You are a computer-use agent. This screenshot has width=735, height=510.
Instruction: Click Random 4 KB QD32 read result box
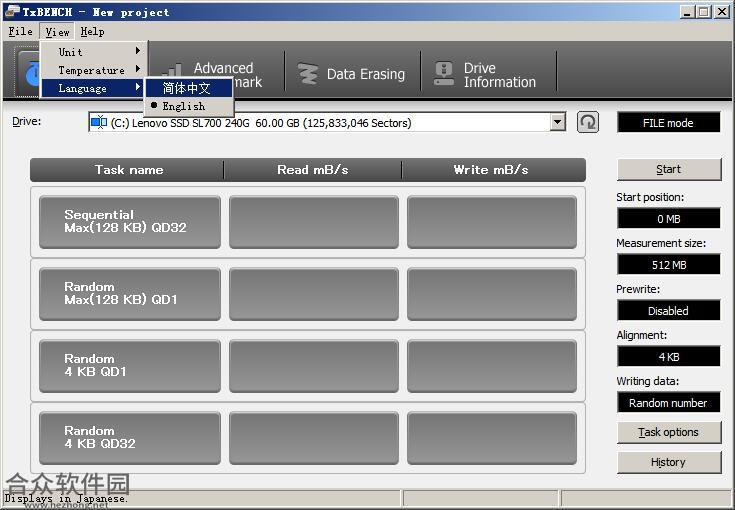pyautogui.click(x=314, y=438)
